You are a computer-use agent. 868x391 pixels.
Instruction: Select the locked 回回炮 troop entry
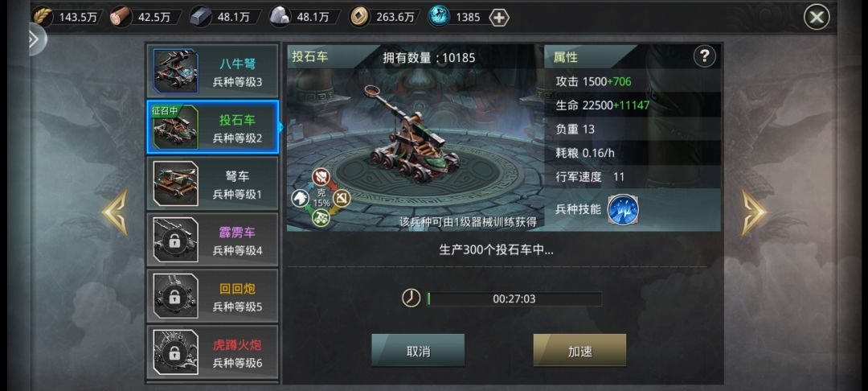(x=212, y=296)
